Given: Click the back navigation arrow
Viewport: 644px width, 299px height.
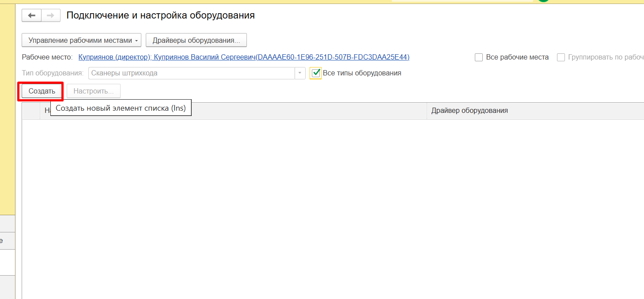Looking at the screenshot, I should (x=31, y=15).
